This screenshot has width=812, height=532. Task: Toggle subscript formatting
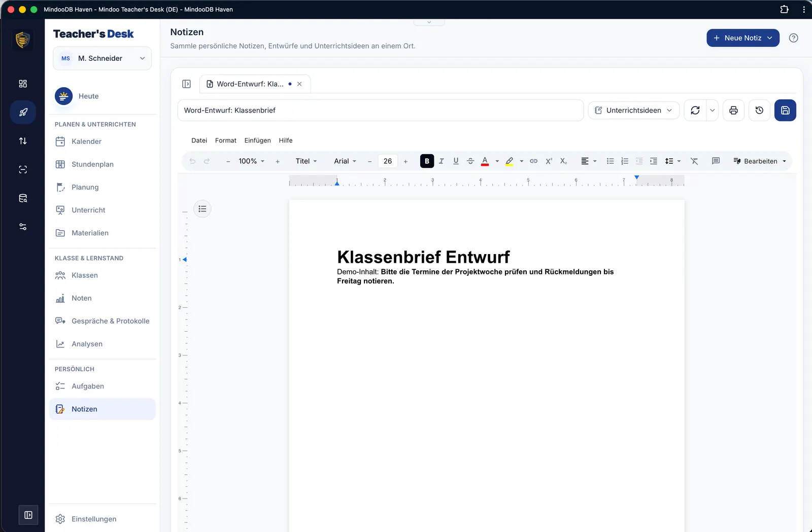pyautogui.click(x=563, y=161)
